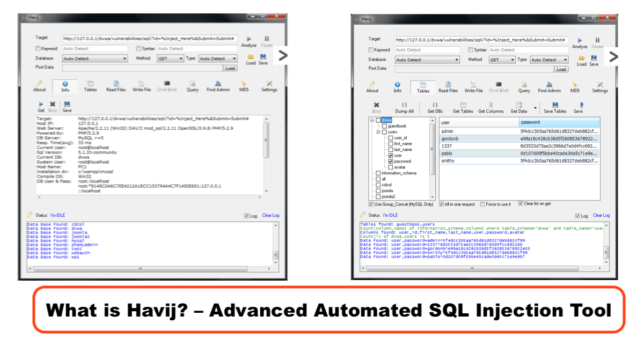
Task: Open Settings in the right Havij window
Action: click(600, 87)
